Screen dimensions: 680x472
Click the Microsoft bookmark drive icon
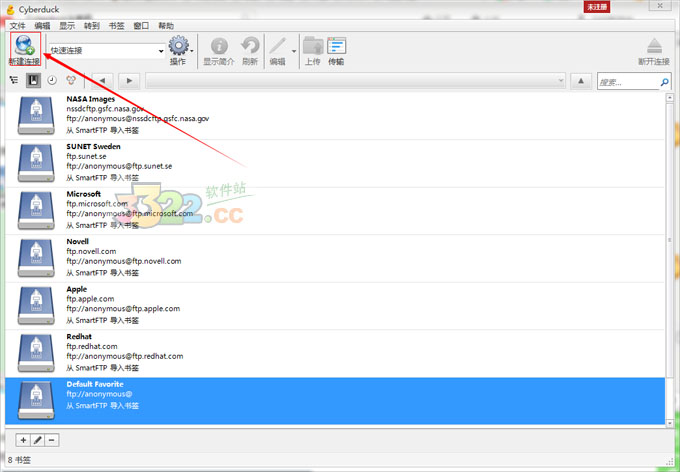36,210
